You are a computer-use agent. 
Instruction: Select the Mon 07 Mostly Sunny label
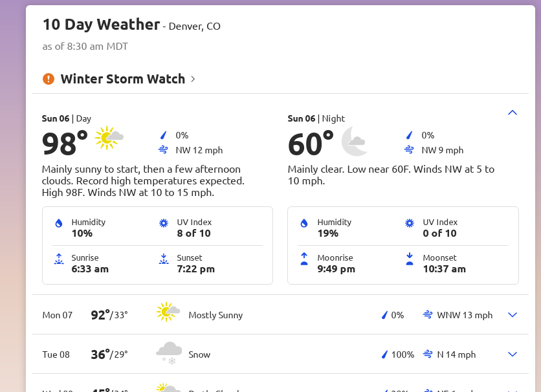tap(215, 315)
